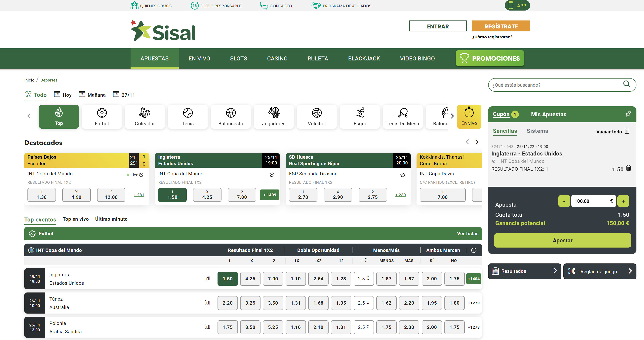The width and height of the screenshot is (644, 340).
Task: Pick 5.25 for Arabia Saudita win
Action: (273, 327)
